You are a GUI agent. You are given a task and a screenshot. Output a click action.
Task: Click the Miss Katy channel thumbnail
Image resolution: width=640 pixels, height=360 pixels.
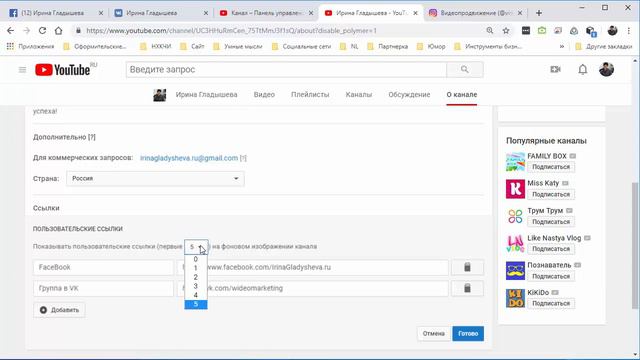point(516,189)
